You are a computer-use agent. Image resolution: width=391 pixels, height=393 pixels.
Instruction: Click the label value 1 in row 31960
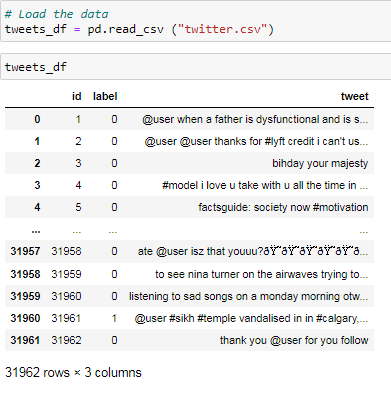point(114,318)
